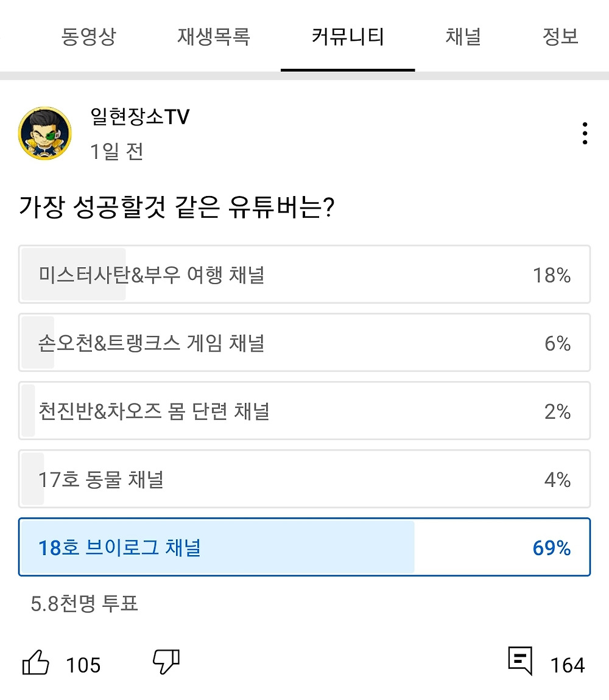
Task: Choose the 17호 동물 채널 option
Action: 304,479
